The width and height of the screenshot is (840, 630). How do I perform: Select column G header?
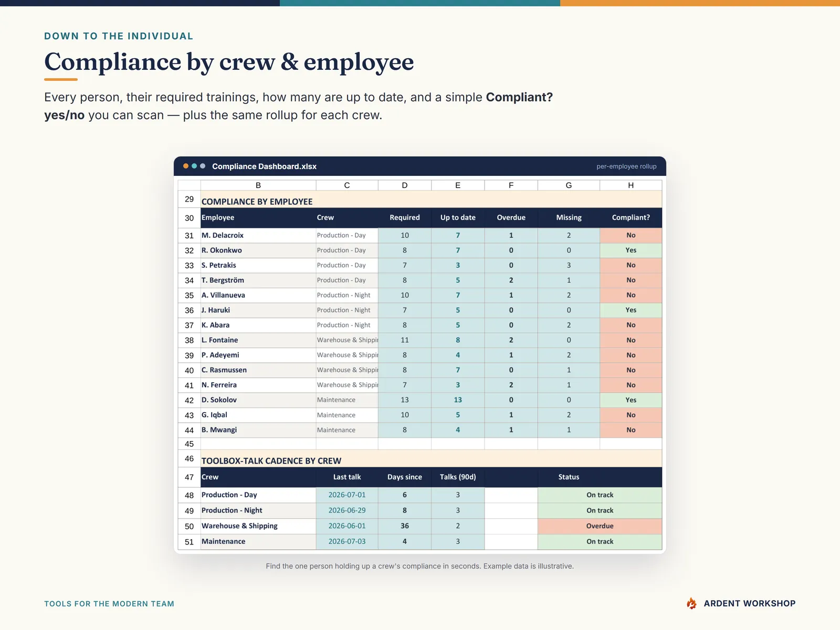[x=569, y=185]
